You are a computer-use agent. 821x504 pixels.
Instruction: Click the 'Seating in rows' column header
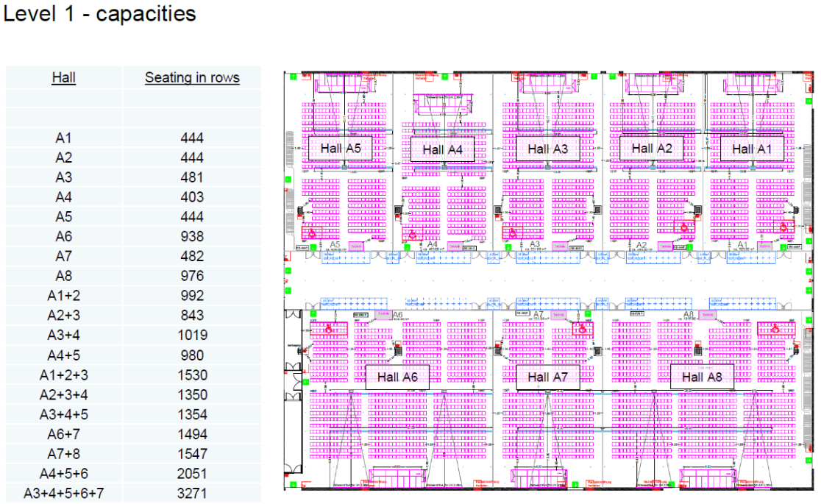coord(192,77)
